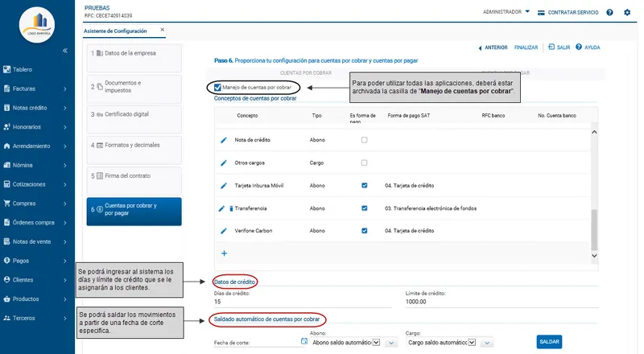Click the concepts table scroll-down arrow
The image size is (644, 354).
594,255
